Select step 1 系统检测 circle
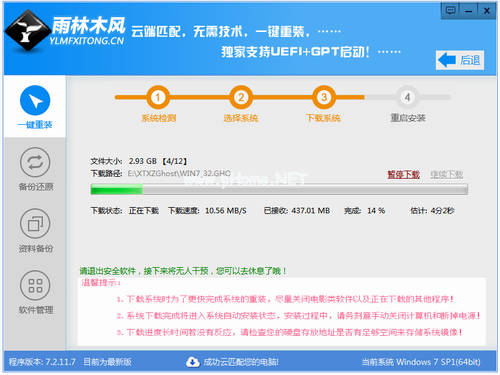 [x=158, y=97]
